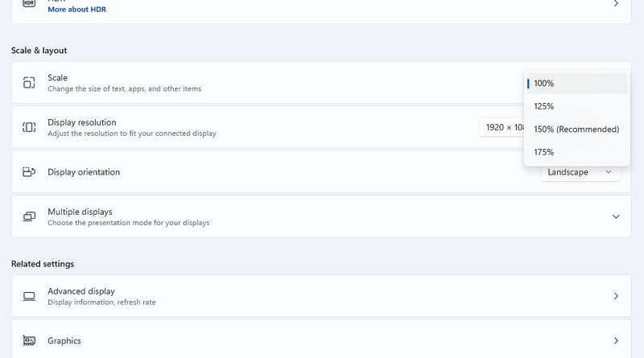
Task: Open Advanced display settings chevron
Action: [x=616, y=296]
